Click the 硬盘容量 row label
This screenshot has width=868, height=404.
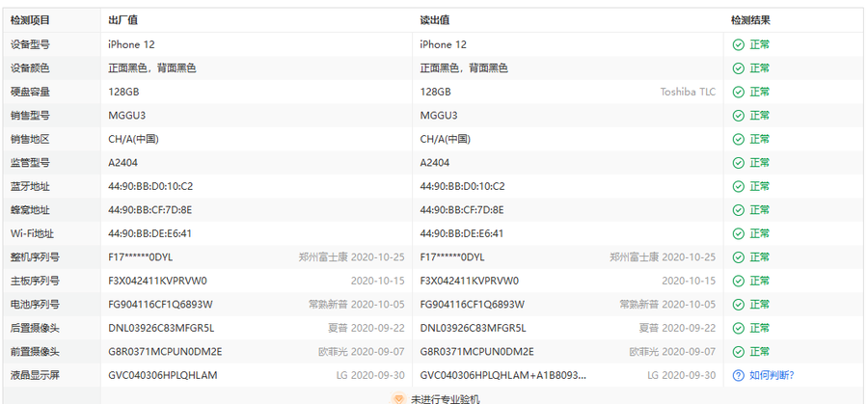coord(30,92)
